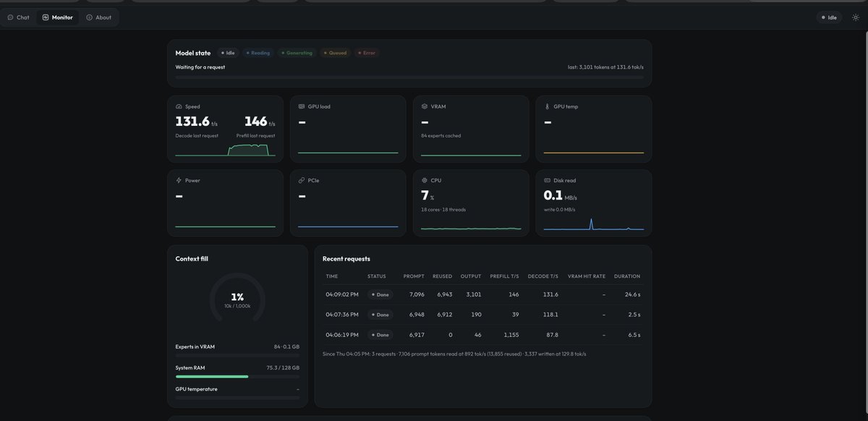868x421 pixels.
Task: Click the 24.6 s duration cell
Action: (631, 294)
